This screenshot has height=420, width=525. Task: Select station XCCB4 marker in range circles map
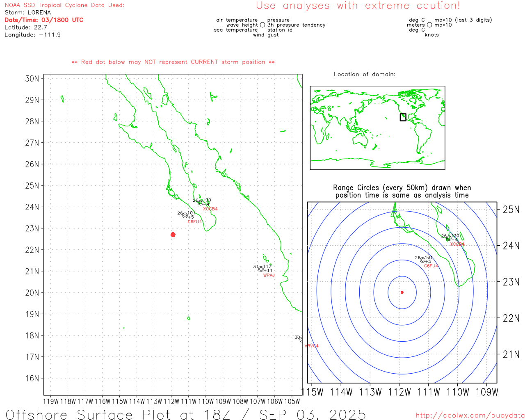[x=448, y=238]
